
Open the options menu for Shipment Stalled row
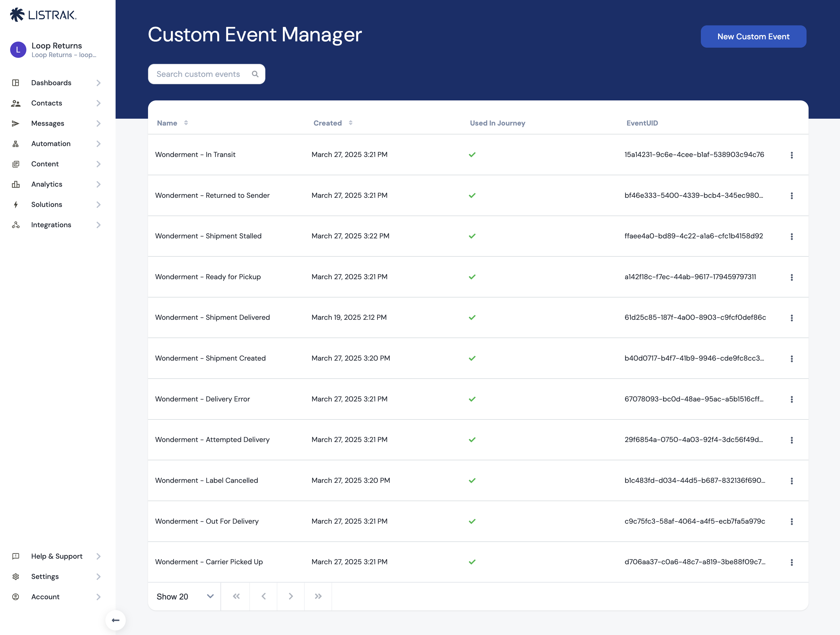[792, 236]
